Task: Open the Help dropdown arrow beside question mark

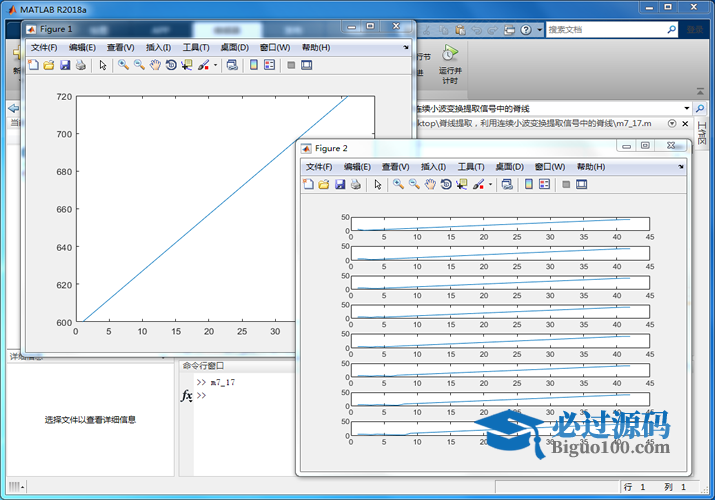Action: point(539,30)
